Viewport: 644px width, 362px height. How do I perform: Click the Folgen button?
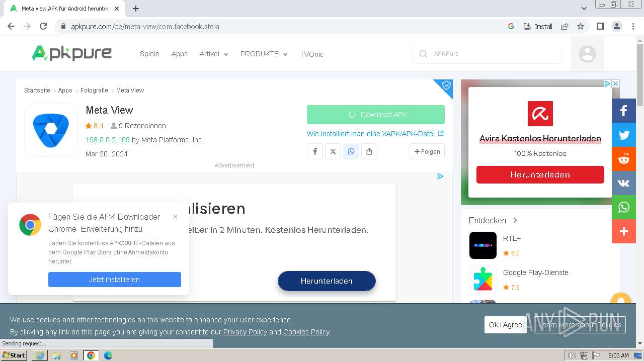tap(427, 151)
